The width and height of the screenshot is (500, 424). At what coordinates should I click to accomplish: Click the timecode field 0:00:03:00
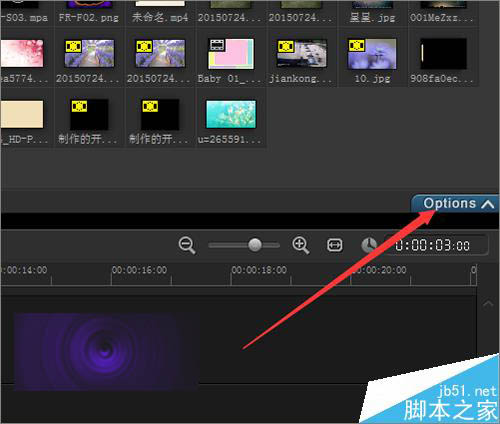tap(437, 246)
